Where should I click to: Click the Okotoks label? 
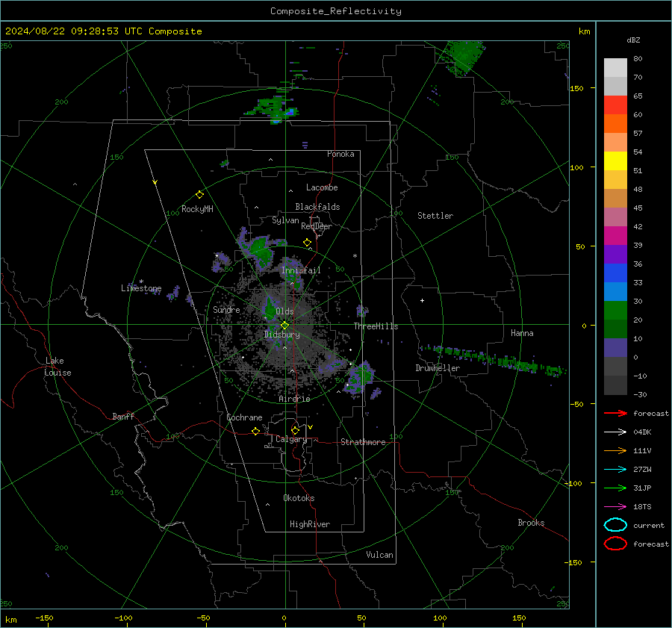coord(299,498)
